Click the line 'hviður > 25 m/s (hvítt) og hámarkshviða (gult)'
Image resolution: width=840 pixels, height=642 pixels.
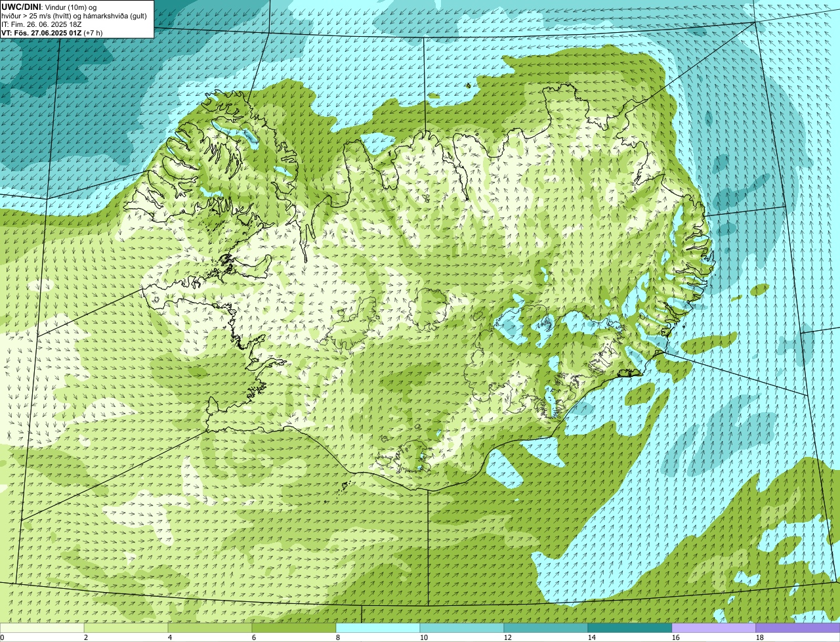[x=74, y=15]
